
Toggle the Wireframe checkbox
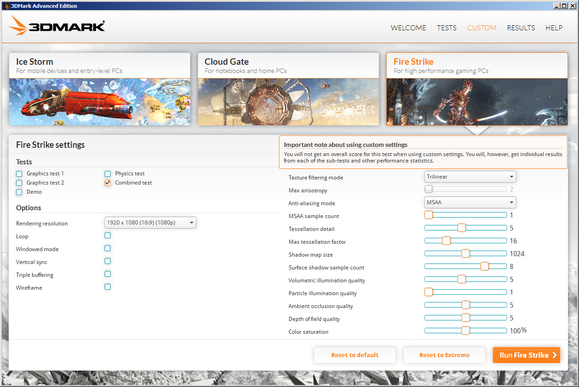tap(107, 287)
